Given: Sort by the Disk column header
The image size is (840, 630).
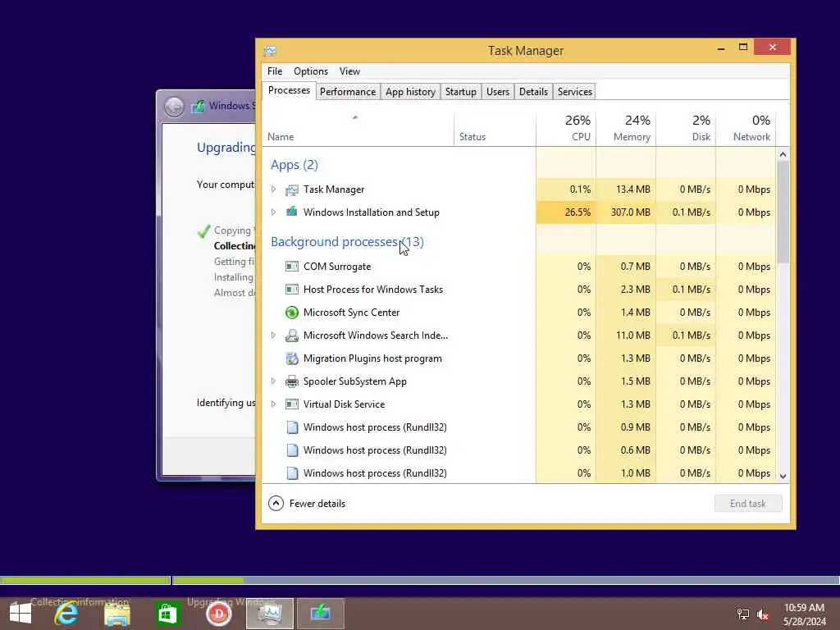Looking at the screenshot, I should click(x=687, y=129).
